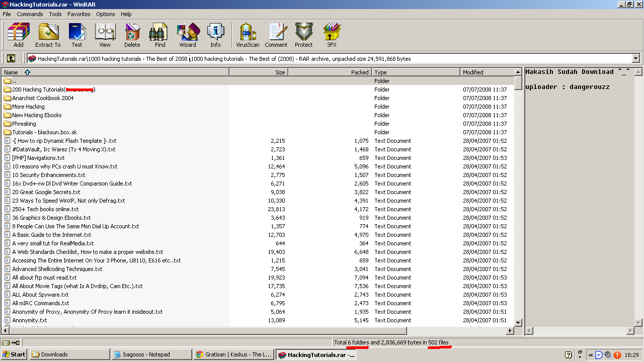644x362 pixels.
Task: Open the Options menu
Action: pyautogui.click(x=106, y=14)
